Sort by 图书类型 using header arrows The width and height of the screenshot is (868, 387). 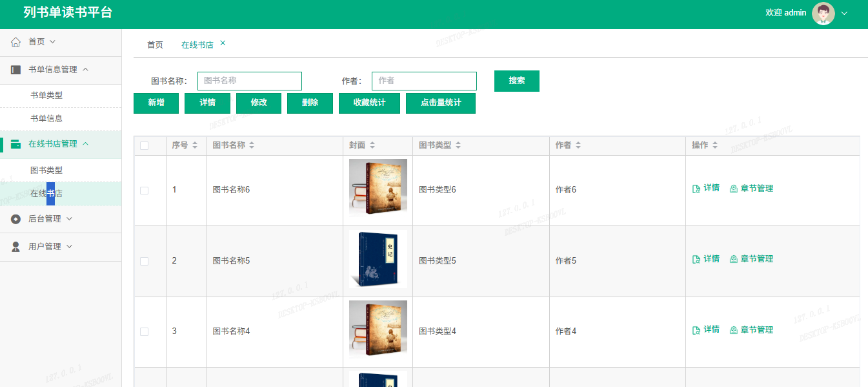point(458,146)
